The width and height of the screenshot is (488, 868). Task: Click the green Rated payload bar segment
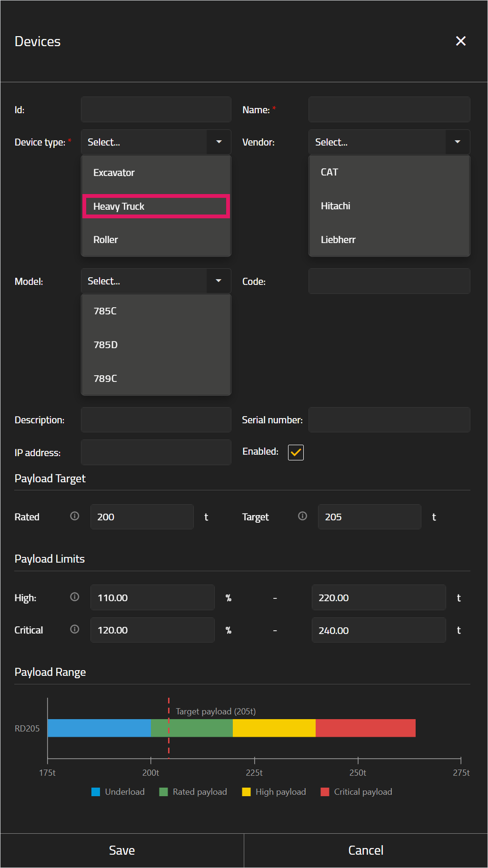(x=192, y=728)
